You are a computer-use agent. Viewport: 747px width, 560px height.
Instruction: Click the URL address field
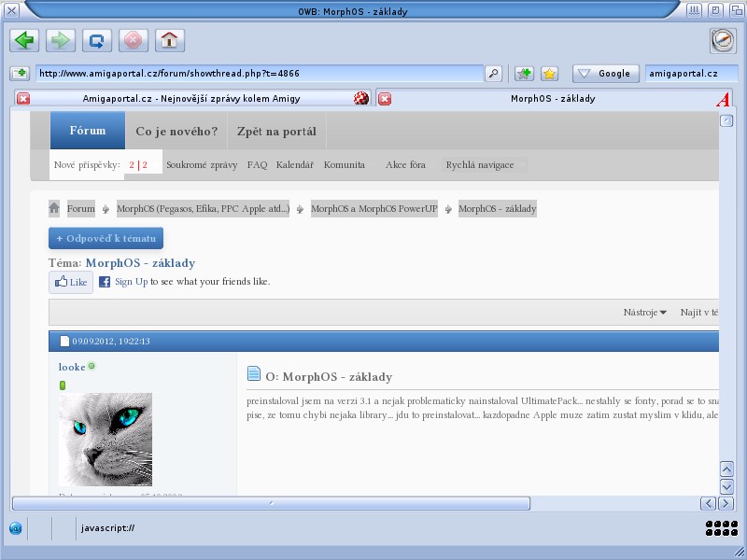point(259,74)
